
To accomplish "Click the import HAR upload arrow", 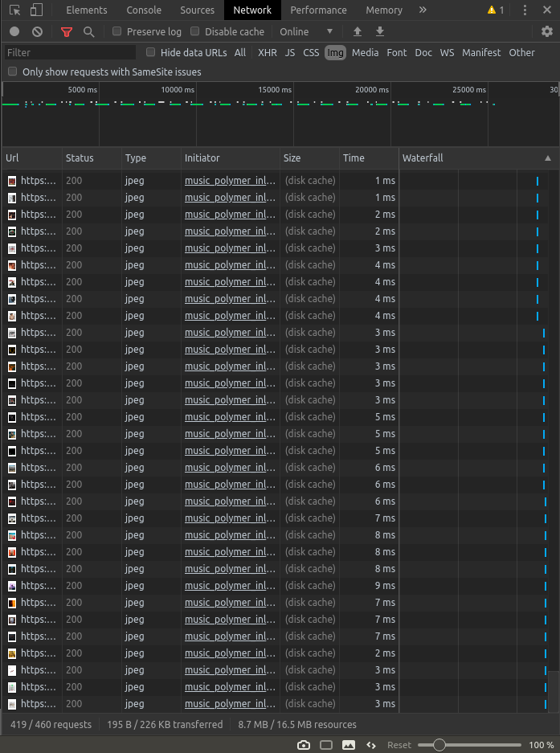I will click(x=358, y=32).
